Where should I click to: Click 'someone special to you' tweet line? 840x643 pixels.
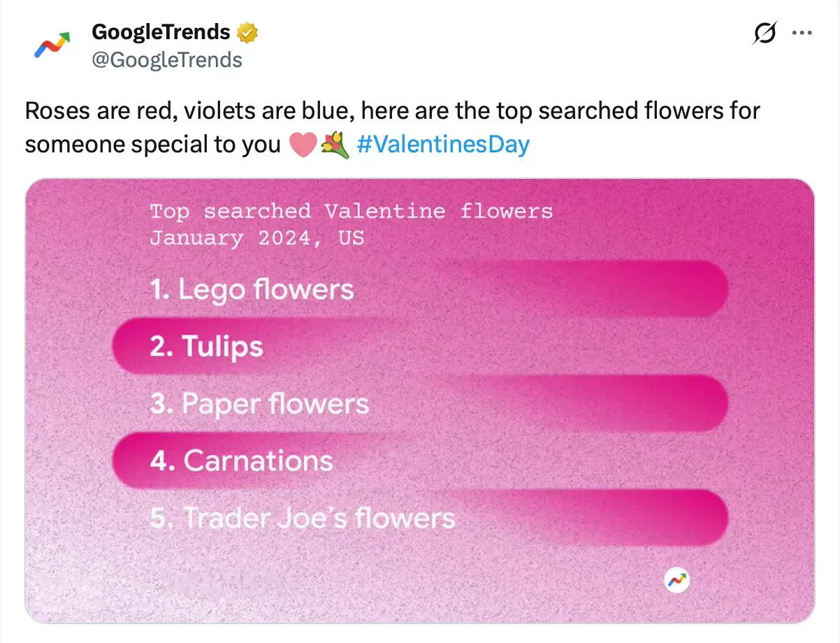(x=154, y=145)
